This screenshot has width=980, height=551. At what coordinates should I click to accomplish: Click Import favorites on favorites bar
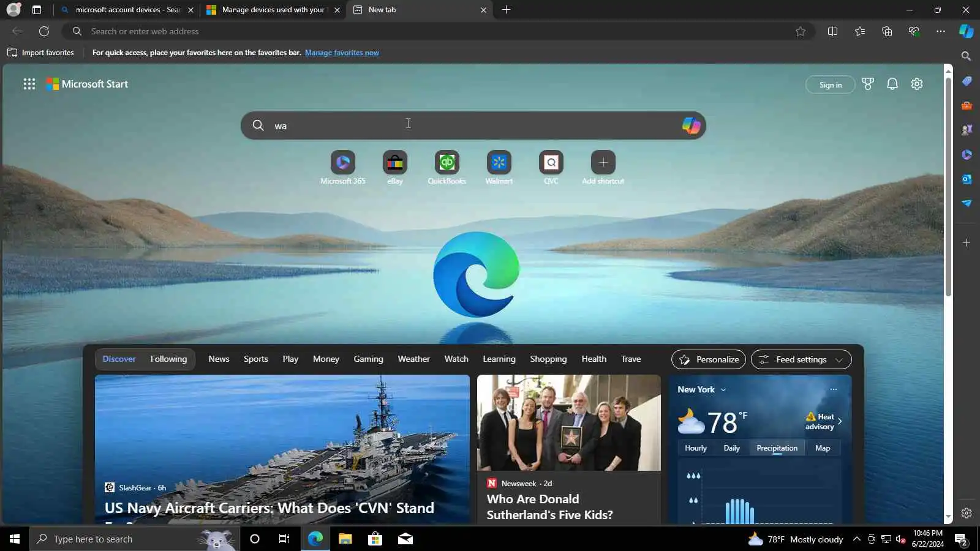40,53
